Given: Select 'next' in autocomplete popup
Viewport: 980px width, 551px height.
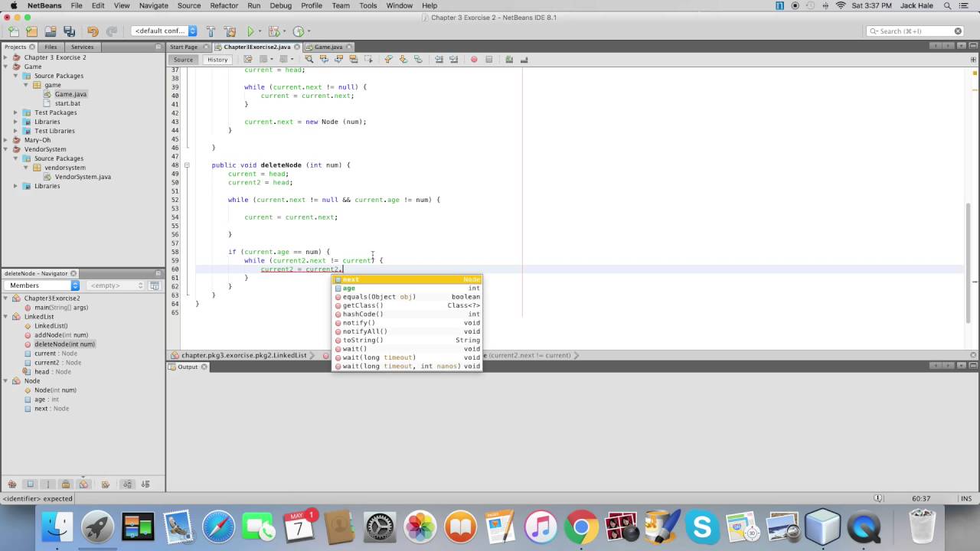Looking at the screenshot, I should point(407,279).
